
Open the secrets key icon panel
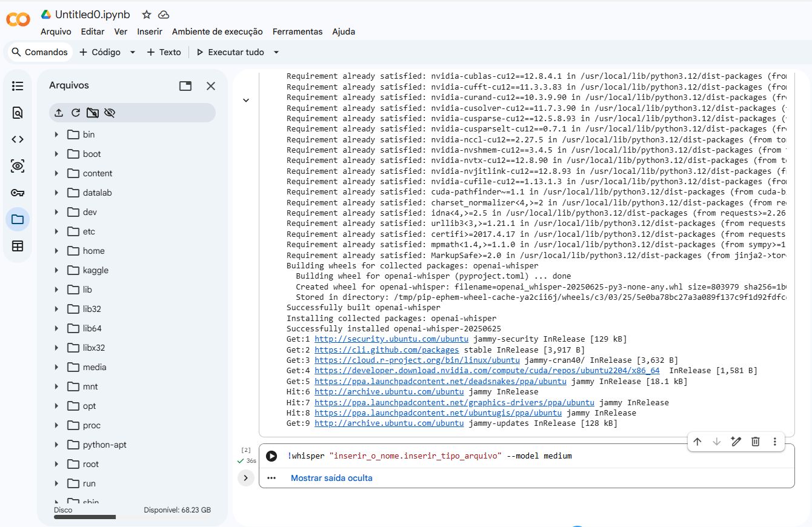[18, 193]
